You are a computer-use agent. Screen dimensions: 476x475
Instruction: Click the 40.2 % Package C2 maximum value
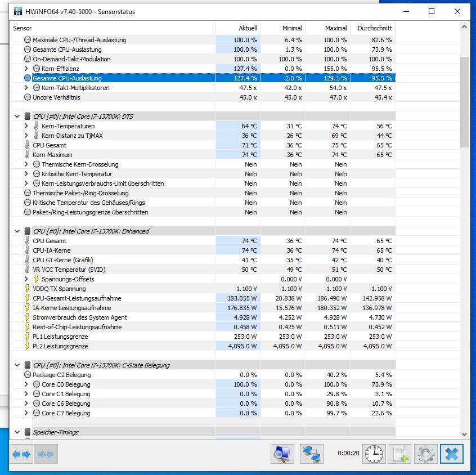coord(336,375)
